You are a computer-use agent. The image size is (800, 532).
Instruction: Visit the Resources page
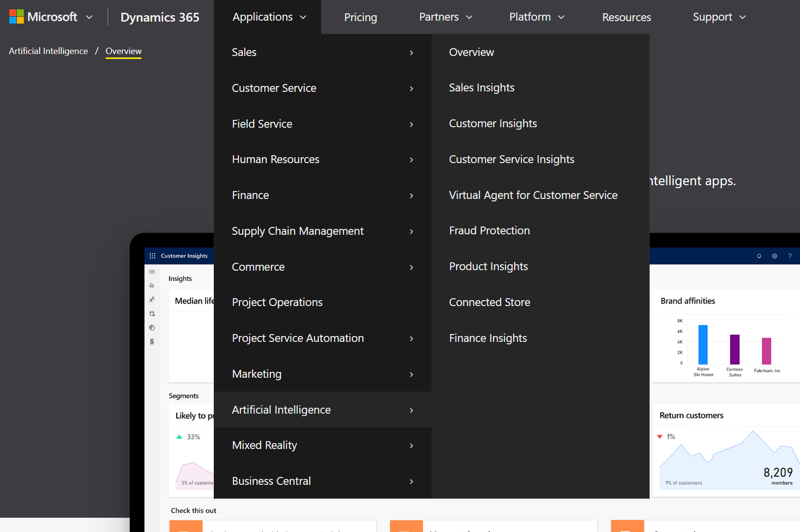627,17
